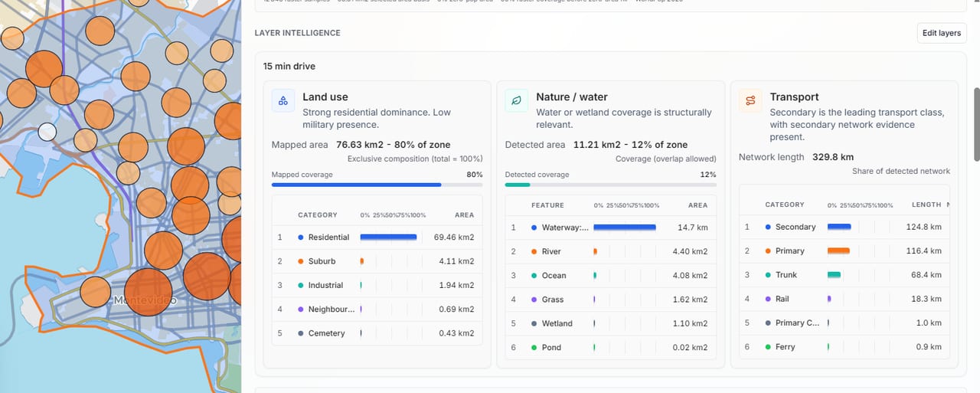This screenshot has width=980, height=393.
Task: Select the Rail transport row
Action: pyautogui.click(x=844, y=299)
